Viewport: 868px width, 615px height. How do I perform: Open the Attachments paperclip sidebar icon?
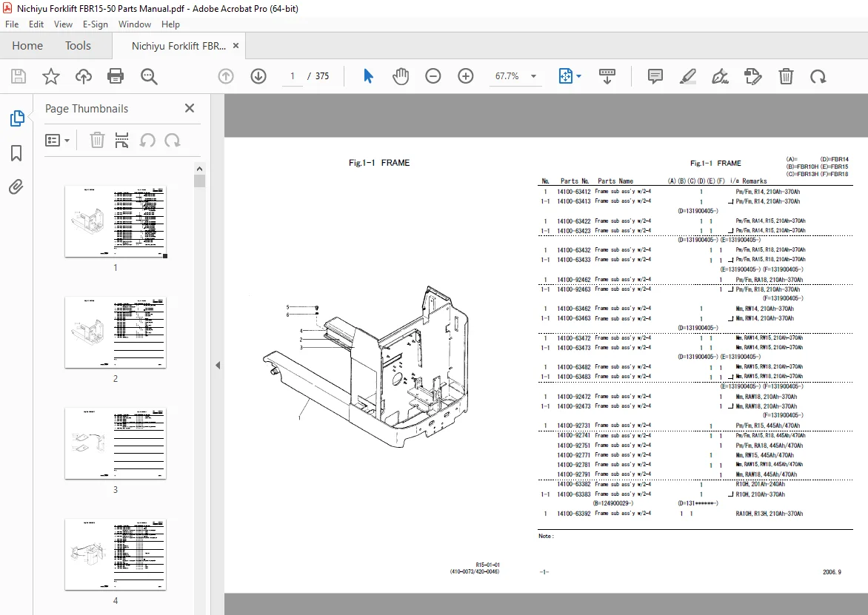pyautogui.click(x=16, y=187)
